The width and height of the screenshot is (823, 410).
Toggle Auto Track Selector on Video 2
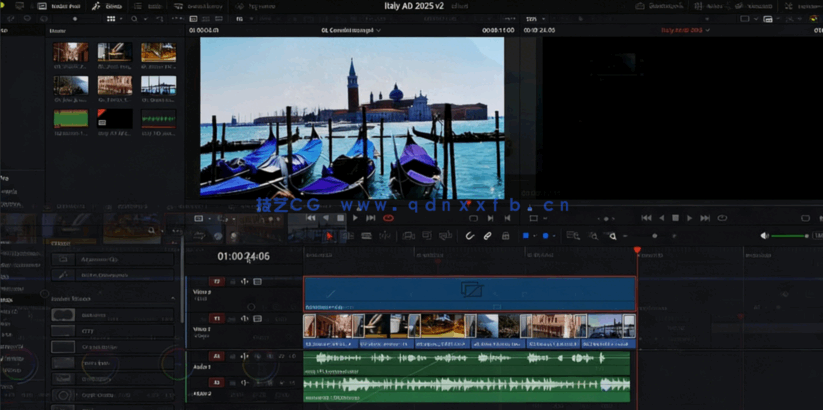click(x=245, y=282)
